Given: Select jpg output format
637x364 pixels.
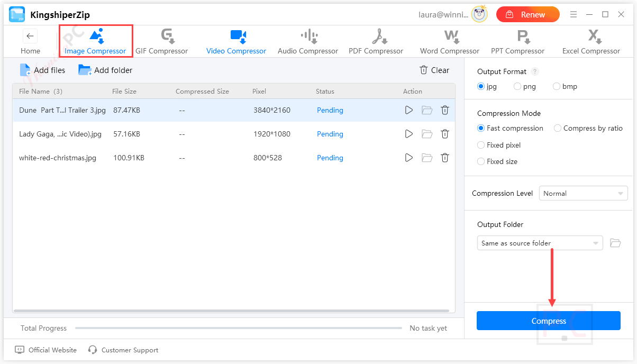Looking at the screenshot, I should (487, 86).
